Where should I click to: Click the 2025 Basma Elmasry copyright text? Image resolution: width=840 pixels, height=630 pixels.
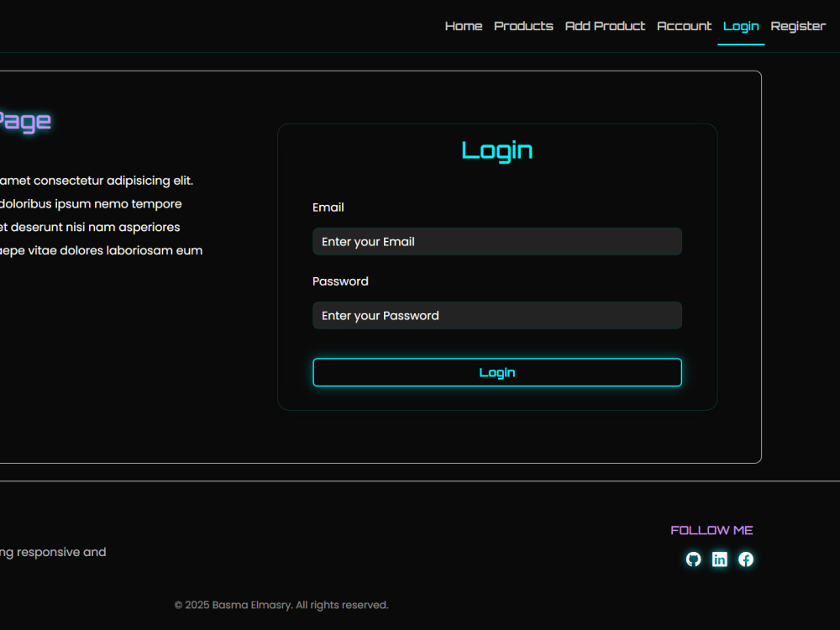coord(281,605)
